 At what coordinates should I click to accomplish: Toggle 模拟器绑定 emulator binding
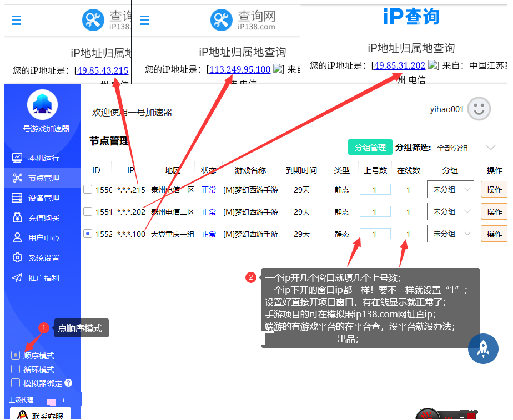coord(16,383)
